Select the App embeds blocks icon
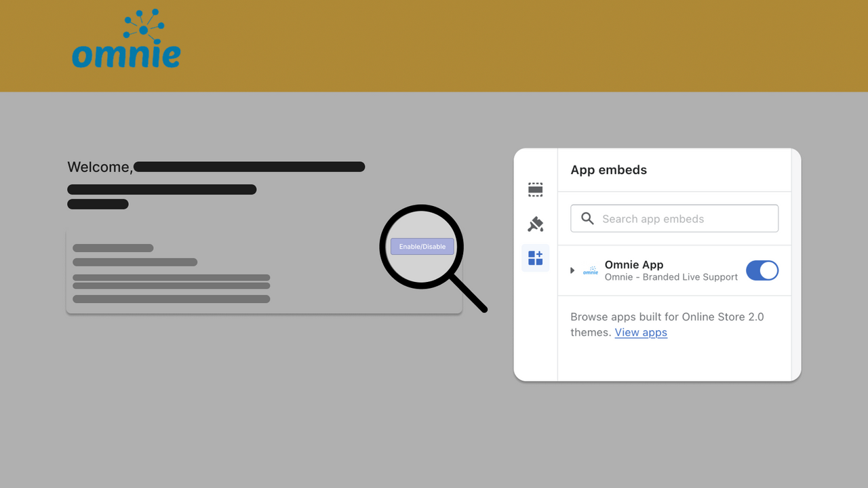 (535, 258)
